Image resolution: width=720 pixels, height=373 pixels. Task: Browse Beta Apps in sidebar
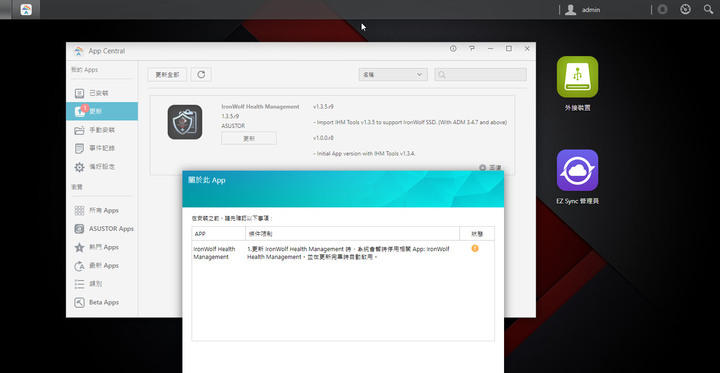click(102, 302)
